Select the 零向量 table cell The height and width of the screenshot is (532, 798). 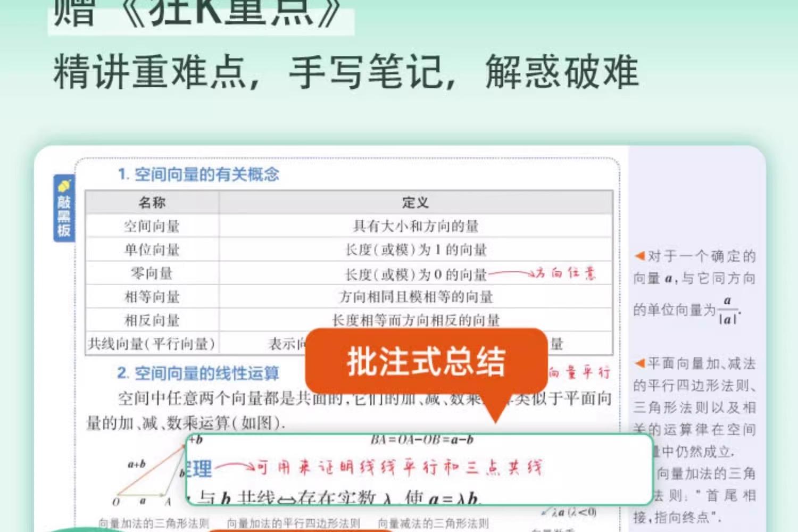coord(152,273)
